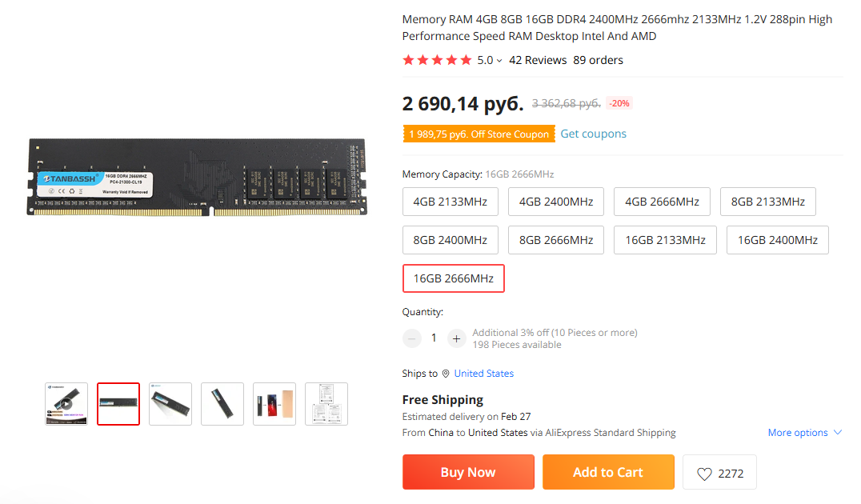The image size is (861, 504).
Task: Open the Get coupons link
Action: coord(593,134)
